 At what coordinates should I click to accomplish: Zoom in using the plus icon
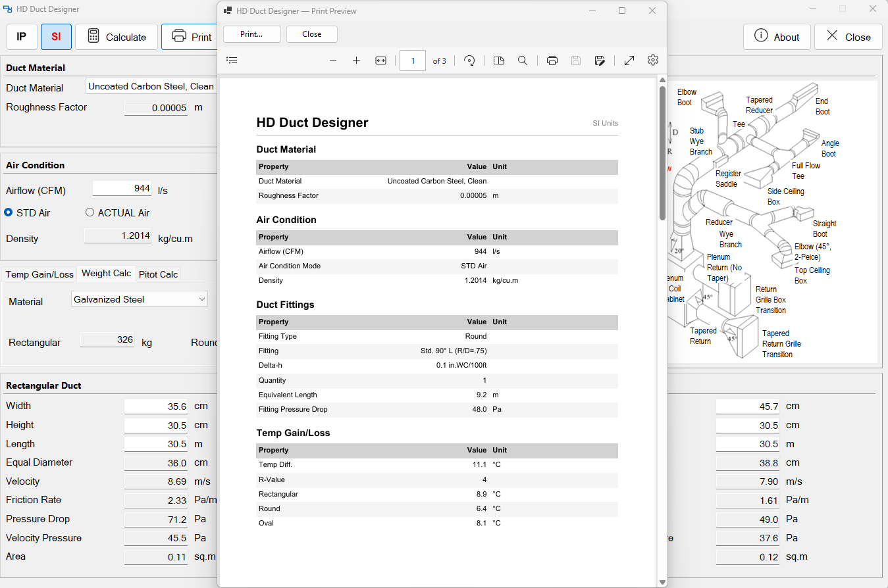(357, 61)
